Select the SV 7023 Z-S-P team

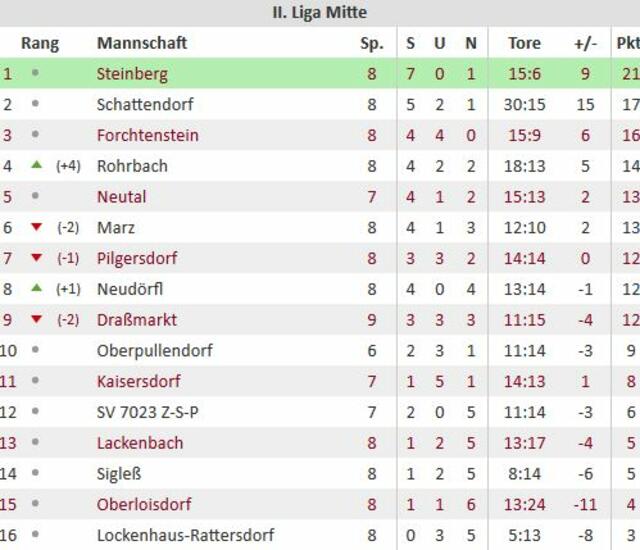point(148,412)
